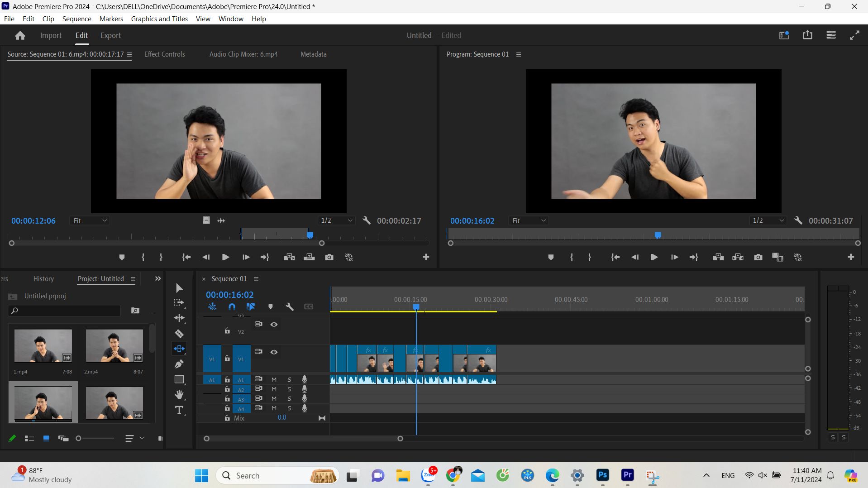Expand hidden panels chevron beside Project tab

pos(158,278)
